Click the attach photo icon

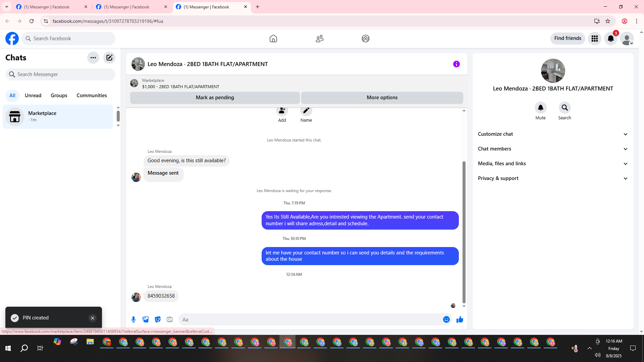coord(146,319)
